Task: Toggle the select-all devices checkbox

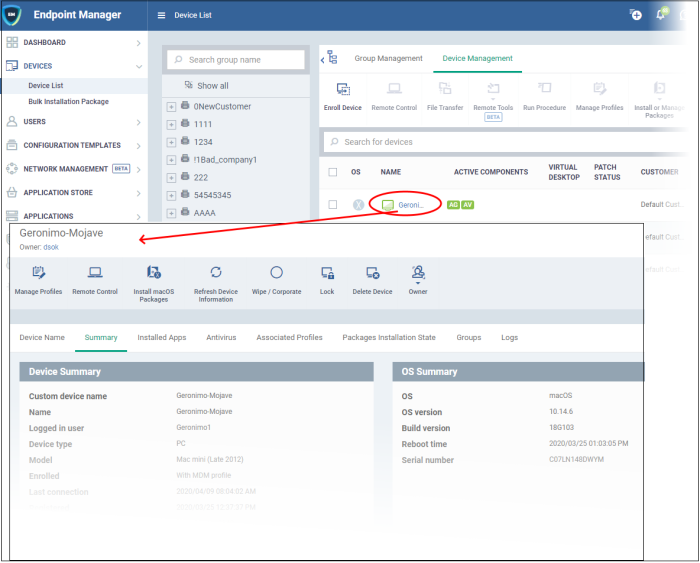Action: point(333,172)
